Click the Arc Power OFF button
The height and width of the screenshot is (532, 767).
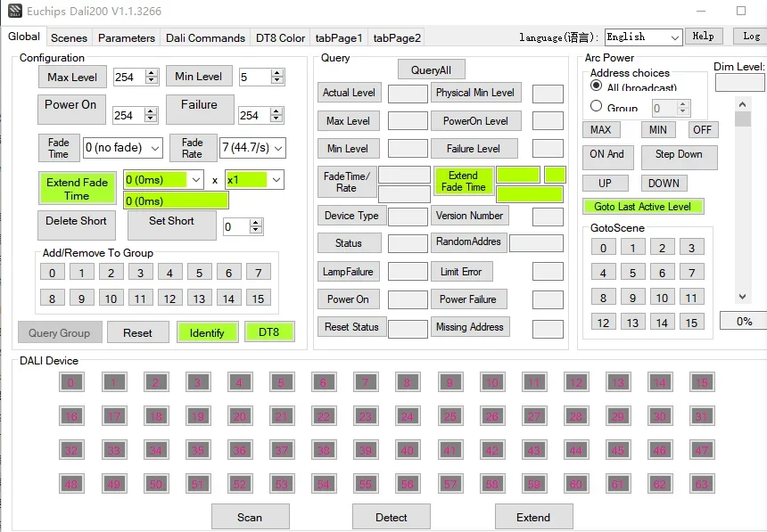[703, 129]
